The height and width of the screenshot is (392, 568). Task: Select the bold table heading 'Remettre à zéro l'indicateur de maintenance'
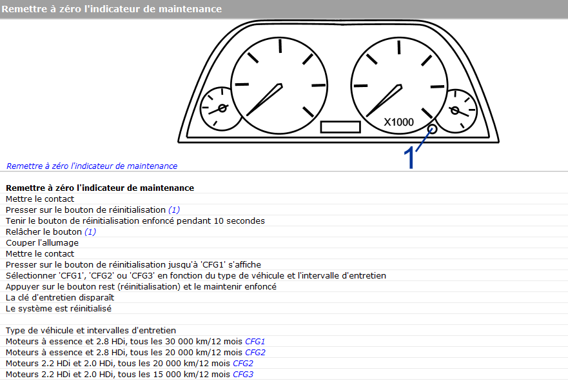100,188
